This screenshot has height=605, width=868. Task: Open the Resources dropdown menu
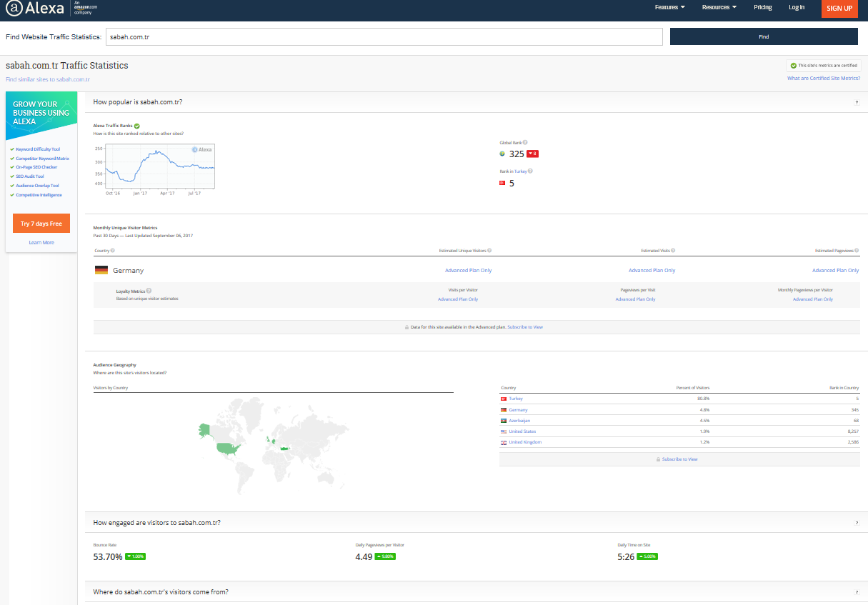pyautogui.click(x=719, y=7)
